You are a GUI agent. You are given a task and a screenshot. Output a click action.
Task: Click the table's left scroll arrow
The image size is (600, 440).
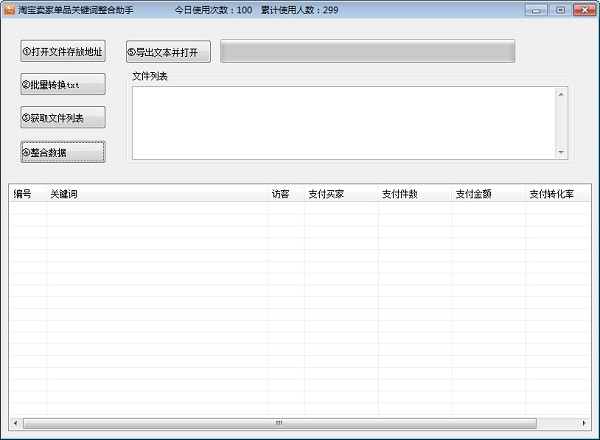coord(15,423)
